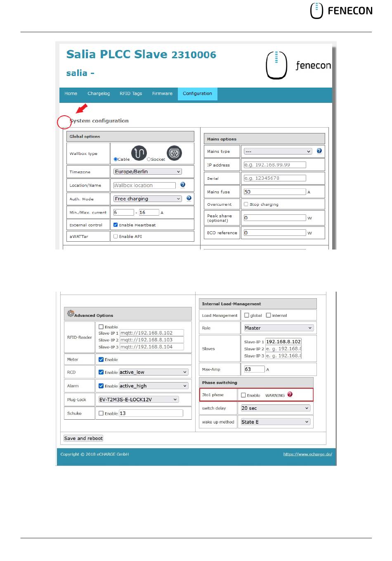
Task: Click the maximum current field showing 16
Action: [x=149, y=212]
